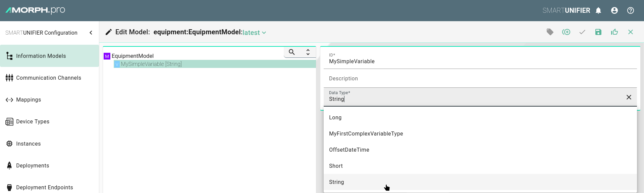Open the user account menu
The height and width of the screenshot is (193, 644).
[x=614, y=10]
